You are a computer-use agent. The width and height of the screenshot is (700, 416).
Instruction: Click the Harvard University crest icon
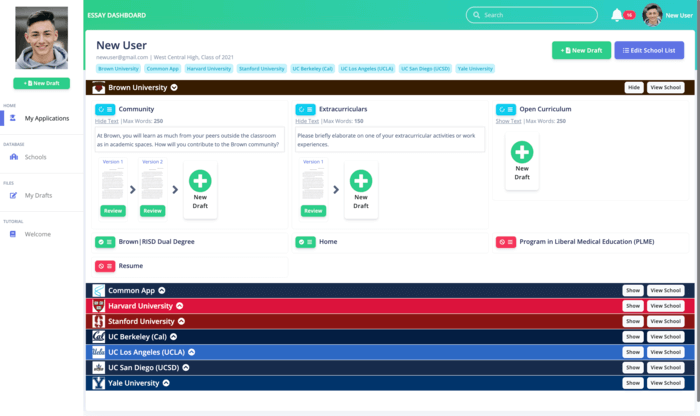(99, 306)
